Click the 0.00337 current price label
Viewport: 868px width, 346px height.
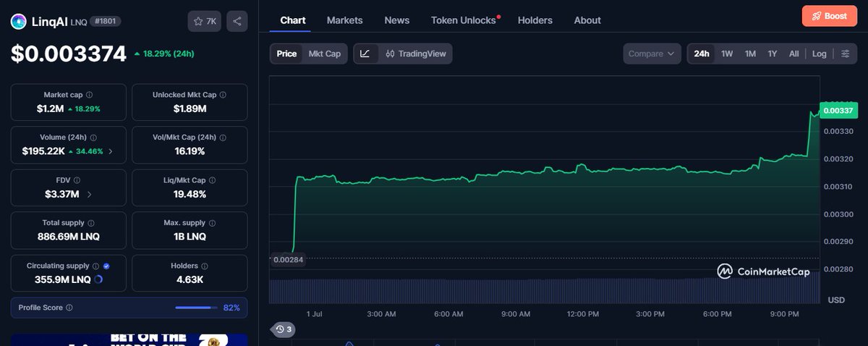(838, 111)
